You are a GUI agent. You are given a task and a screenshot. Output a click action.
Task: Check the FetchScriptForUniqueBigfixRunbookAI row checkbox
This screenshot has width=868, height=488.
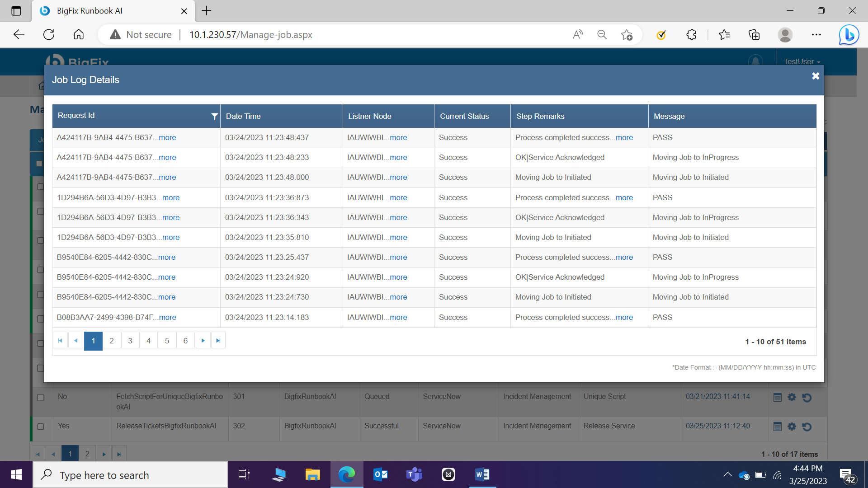[x=41, y=398]
